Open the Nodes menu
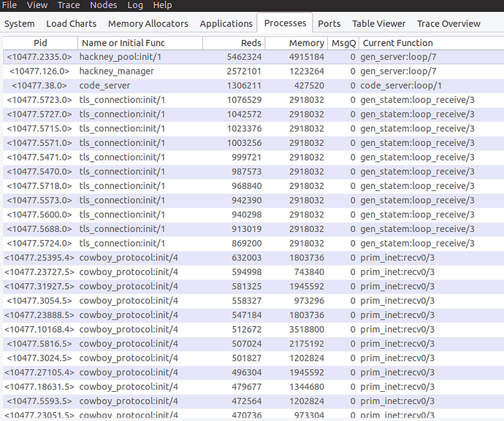 click(x=104, y=5)
